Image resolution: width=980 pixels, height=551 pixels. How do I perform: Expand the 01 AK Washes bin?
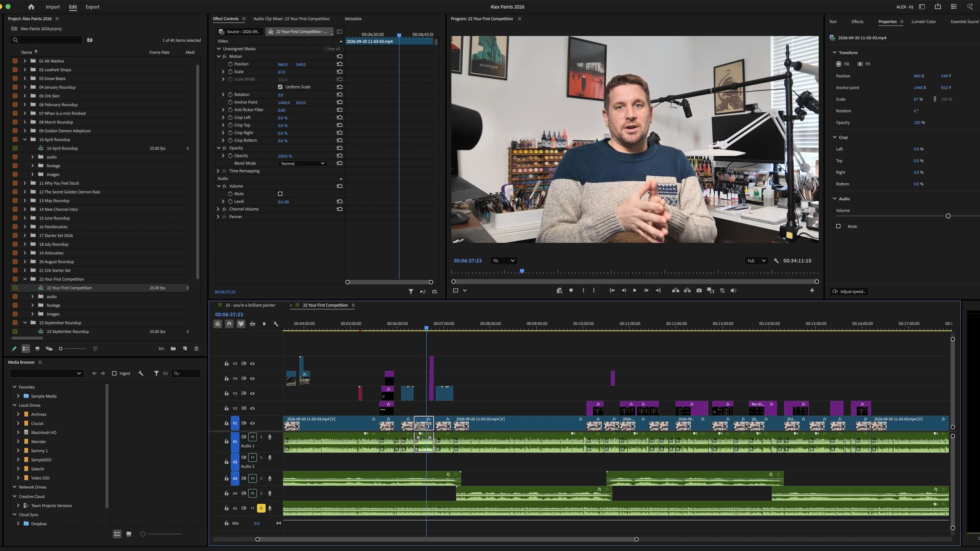click(x=25, y=61)
